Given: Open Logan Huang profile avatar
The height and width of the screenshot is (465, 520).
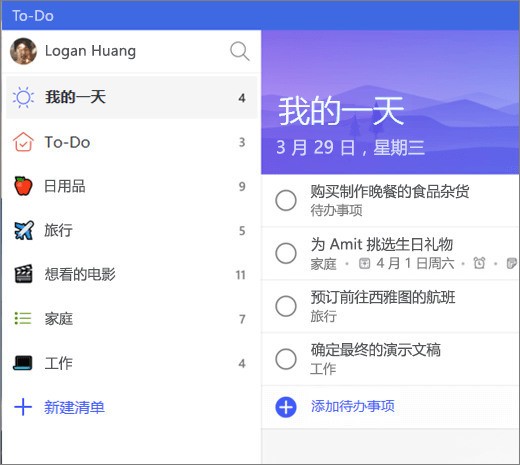Looking at the screenshot, I should click(x=23, y=51).
